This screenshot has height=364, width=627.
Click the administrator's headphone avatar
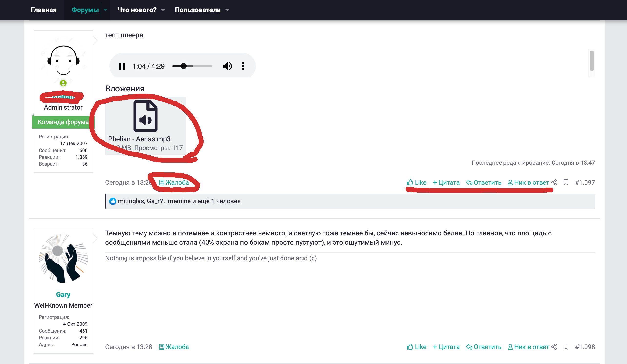coord(63,60)
